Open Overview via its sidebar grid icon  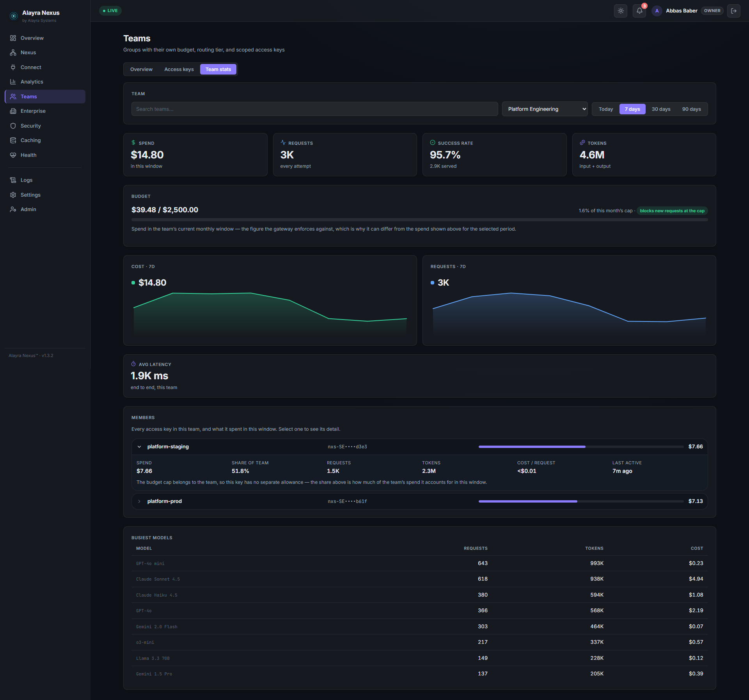click(x=13, y=38)
